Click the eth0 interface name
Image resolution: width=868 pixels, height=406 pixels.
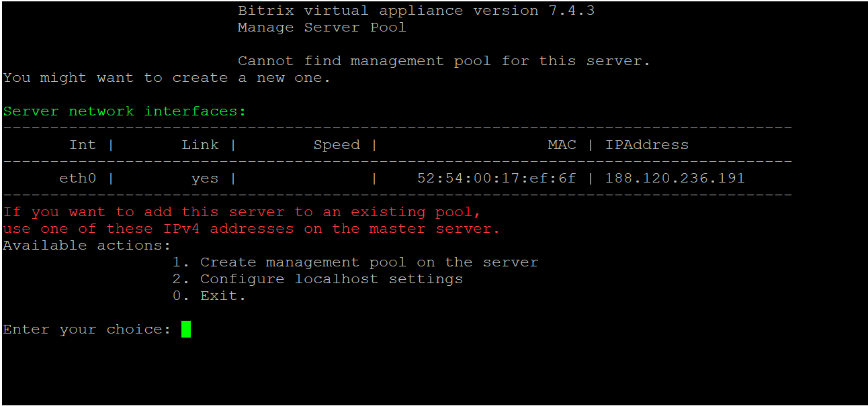[x=78, y=179]
